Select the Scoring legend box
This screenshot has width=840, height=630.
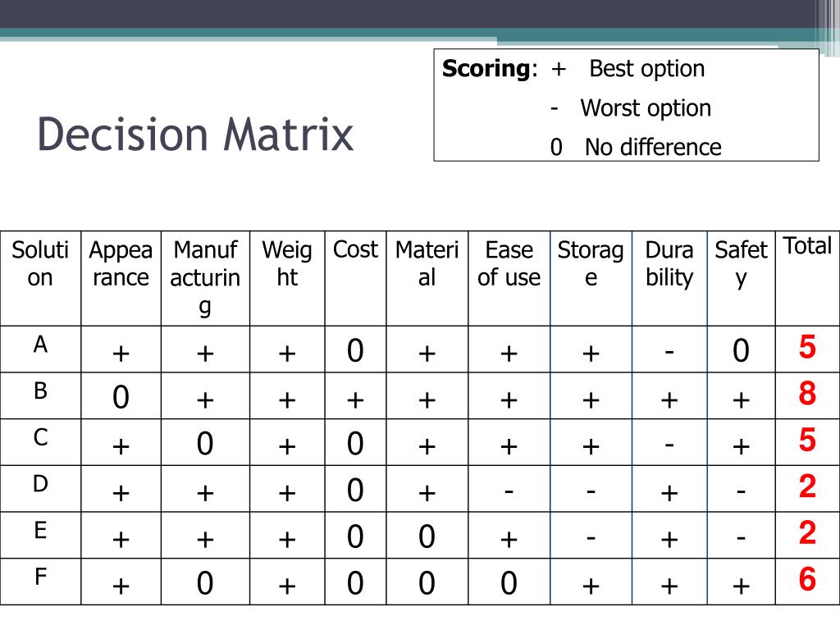626,105
